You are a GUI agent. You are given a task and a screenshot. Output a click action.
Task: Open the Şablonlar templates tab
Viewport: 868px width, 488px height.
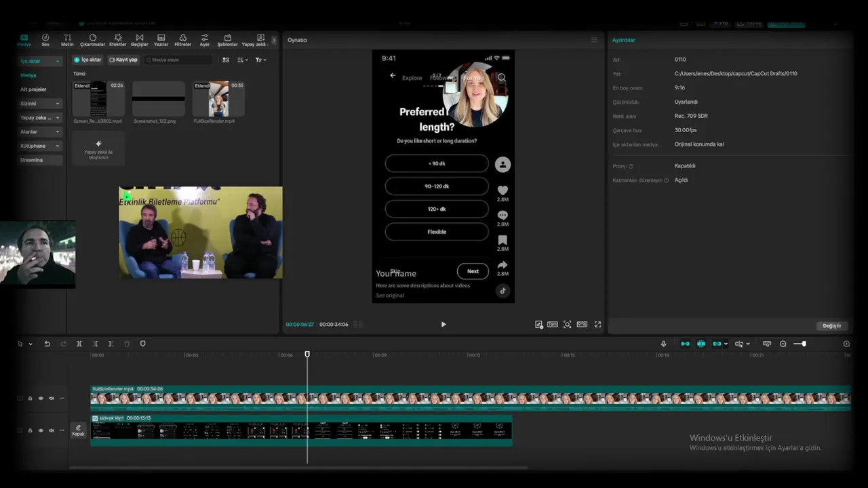coord(227,40)
